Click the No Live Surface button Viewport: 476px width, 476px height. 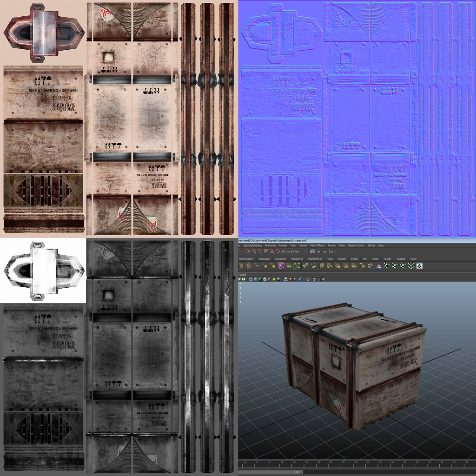click(291, 251)
